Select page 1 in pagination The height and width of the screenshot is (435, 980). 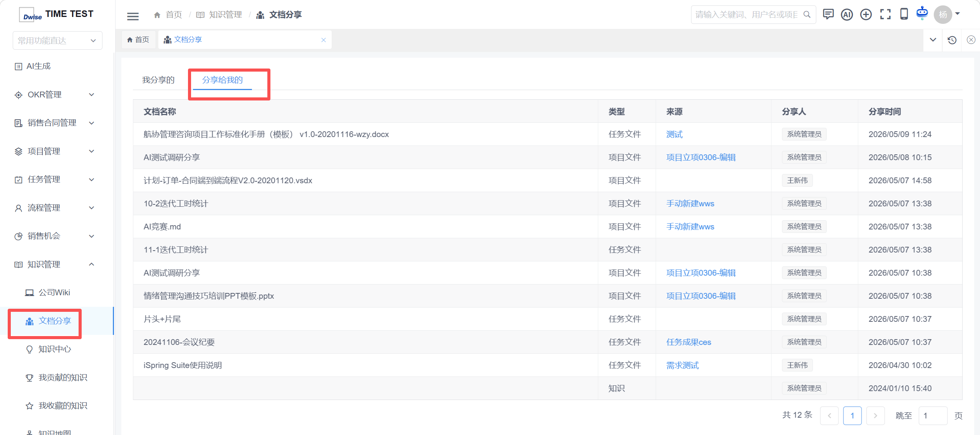[x=852, y=416]
